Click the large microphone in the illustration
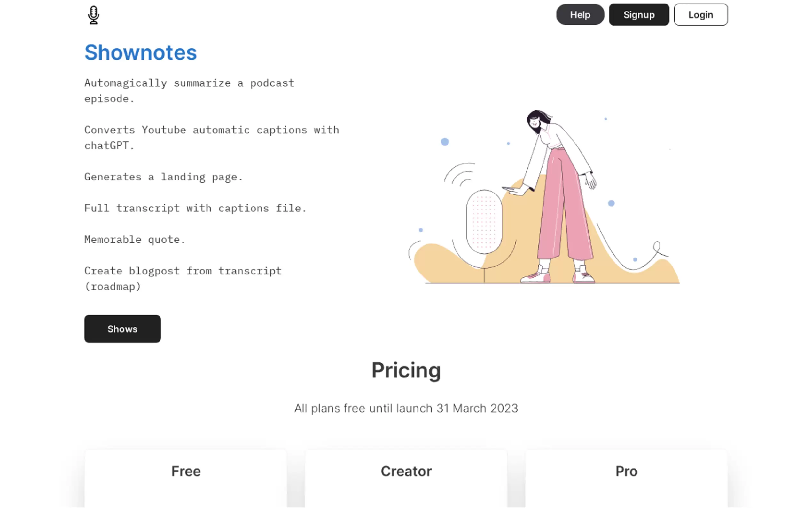This screenshot has width=812, height=508. pos(484,222)
